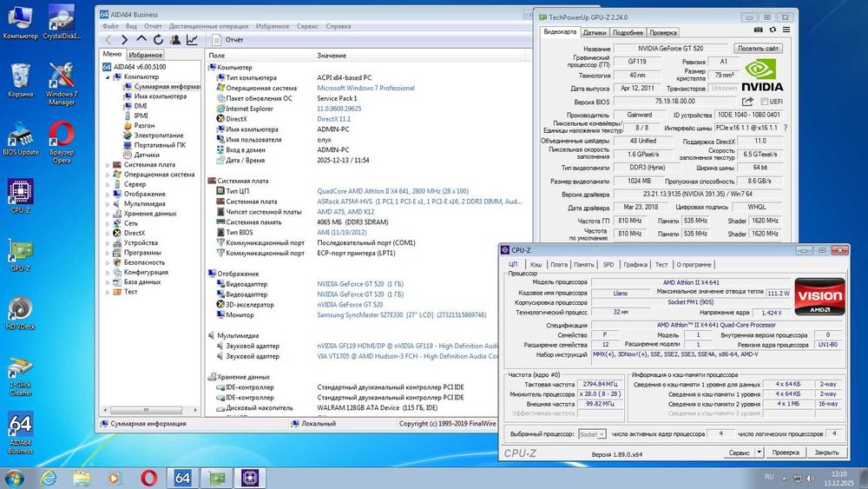Click the Закрыть button in CPU-Z

826,453
